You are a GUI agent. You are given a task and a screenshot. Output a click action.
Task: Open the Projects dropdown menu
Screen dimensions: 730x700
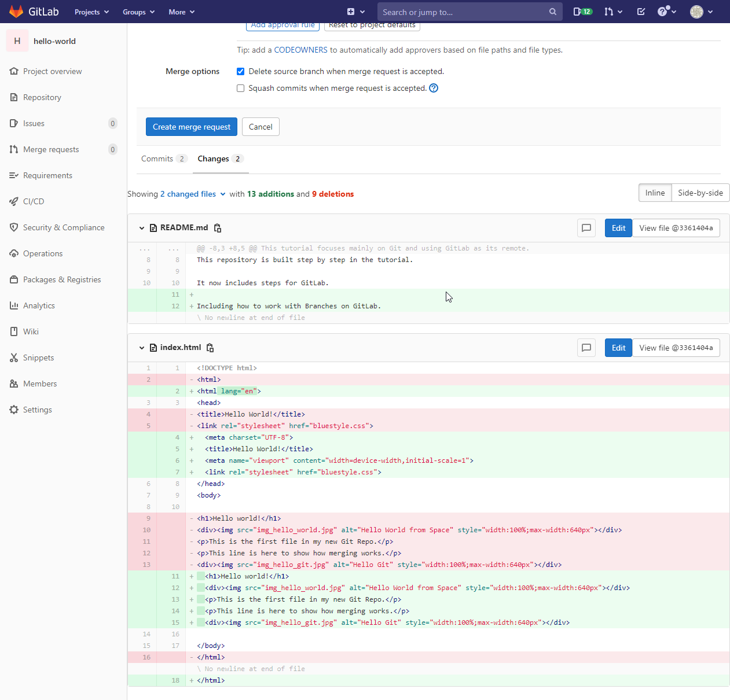pyautogui.click(x=91, y=12)
